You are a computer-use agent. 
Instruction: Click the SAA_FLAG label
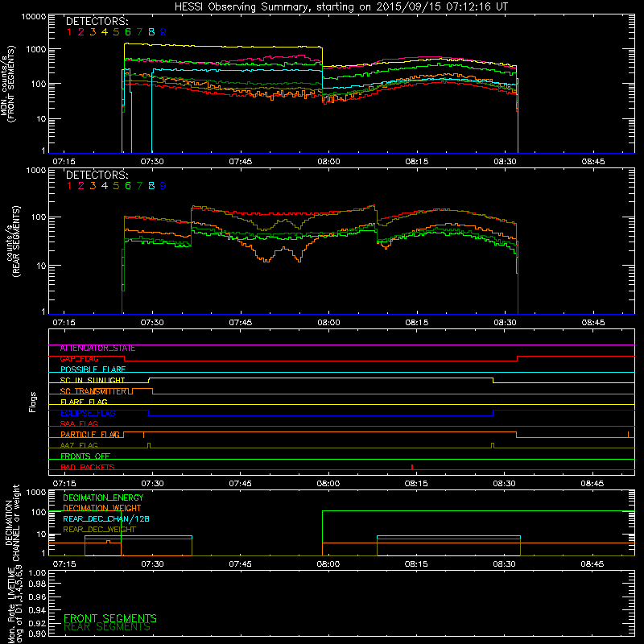79,424
